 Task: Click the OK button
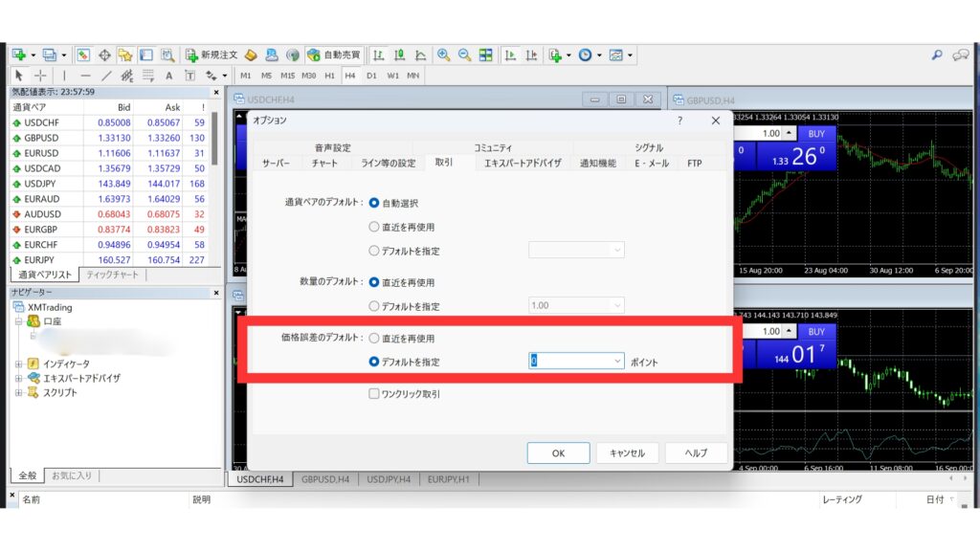[558, 452]
